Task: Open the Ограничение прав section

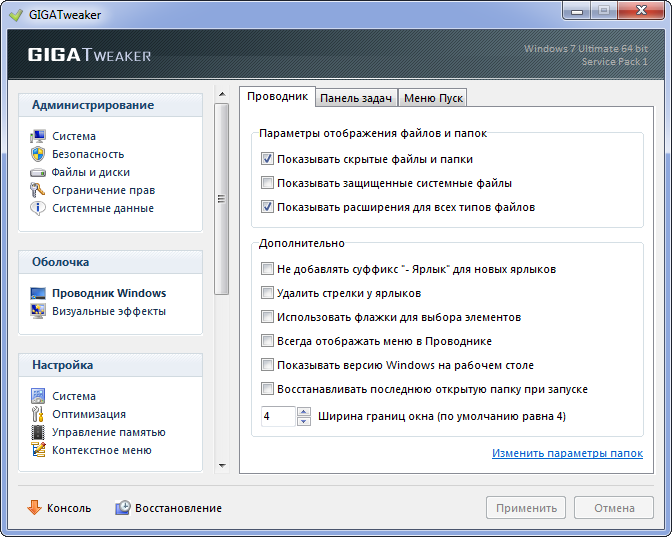Action: point(103,190)
